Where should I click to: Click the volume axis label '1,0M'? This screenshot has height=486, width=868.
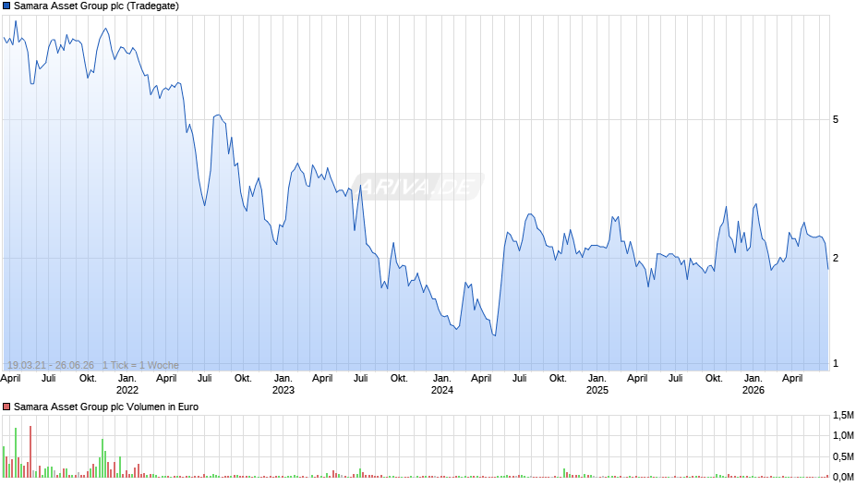pos(843,435)
